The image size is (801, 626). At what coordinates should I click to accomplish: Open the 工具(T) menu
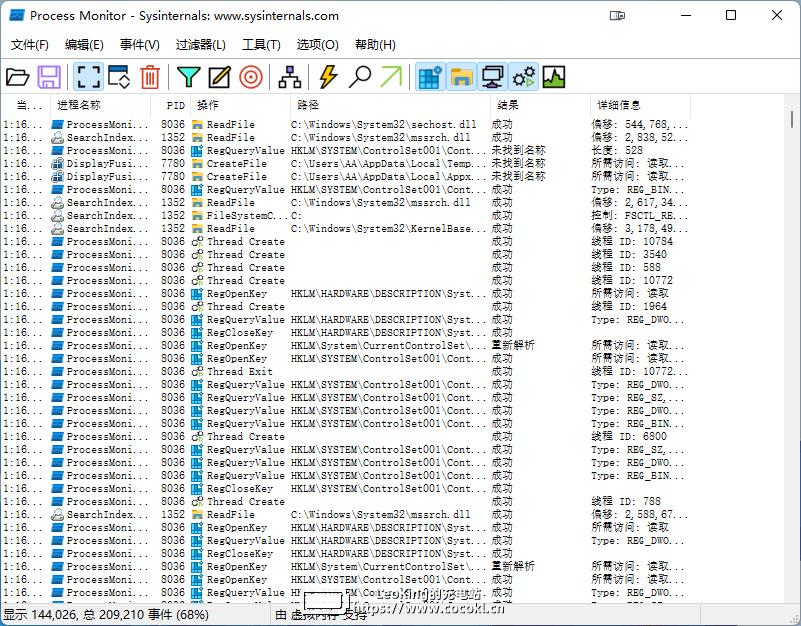[x=261, y=45]
